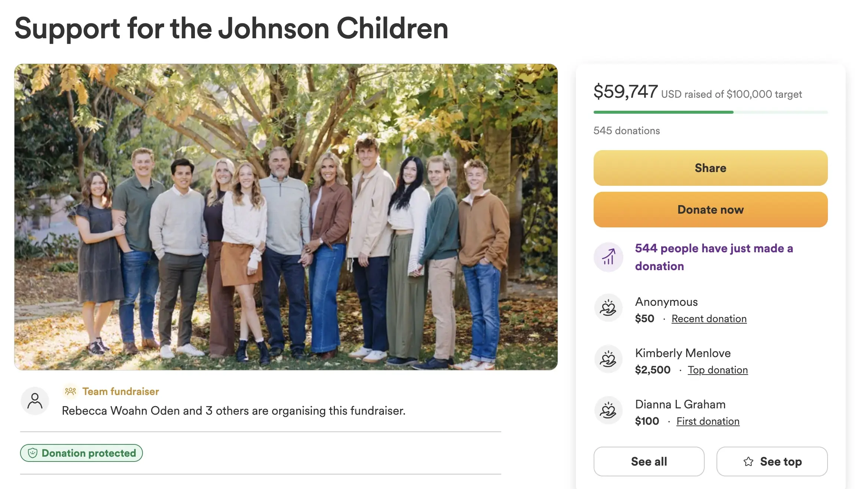Click the Team fundraiser label
The width and height of the screenshot is (868, 489).
pyautogui.click(x=120, y=391)
